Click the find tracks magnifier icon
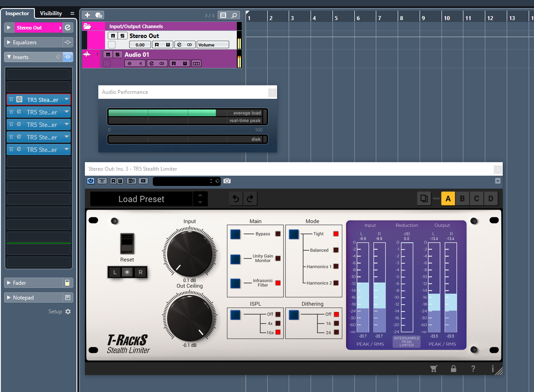 coord(234,15)
